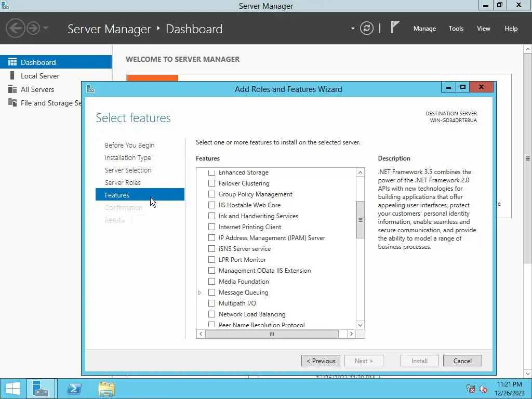The image size is (532, 399).
Task: Open the Tools menu
Action: (x=456, y=29)
